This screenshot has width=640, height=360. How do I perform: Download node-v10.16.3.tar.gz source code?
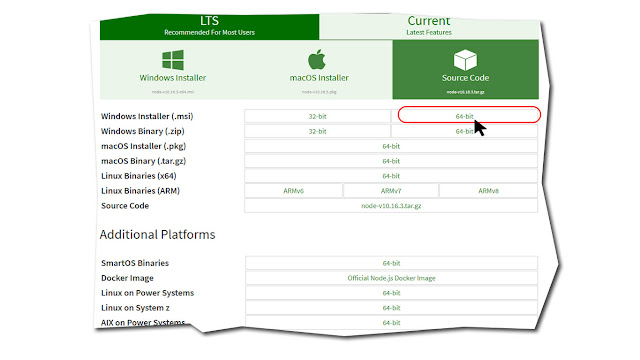[391, 206]
